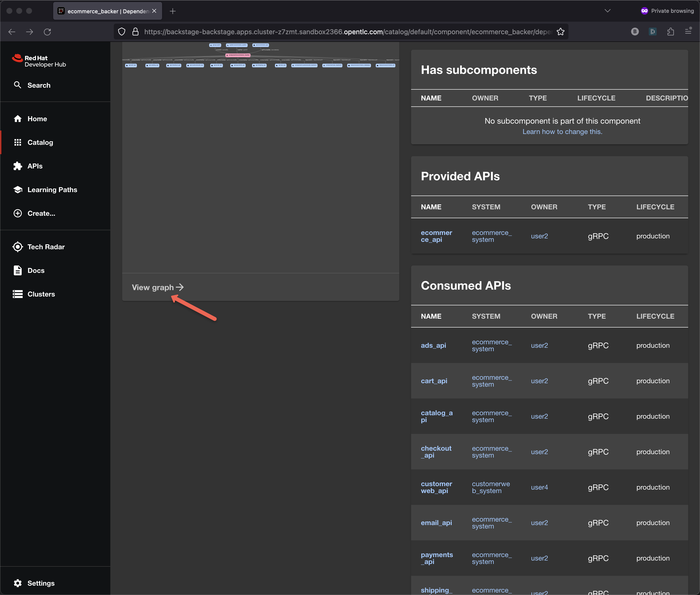Image resolution: width=700 pixels, height=595 pixels.
Task: Open Home from sidebar
Action: [x=37, y=119]
